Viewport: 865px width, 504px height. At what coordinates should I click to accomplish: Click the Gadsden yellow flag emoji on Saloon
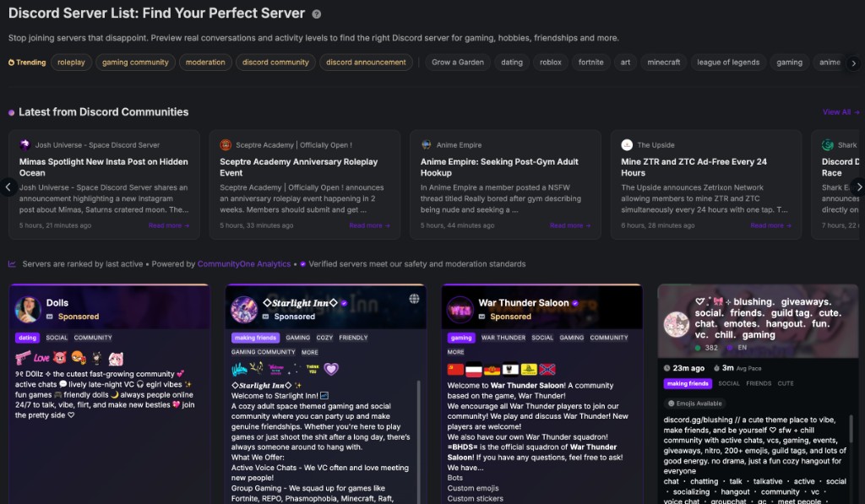tap(529, 370)
